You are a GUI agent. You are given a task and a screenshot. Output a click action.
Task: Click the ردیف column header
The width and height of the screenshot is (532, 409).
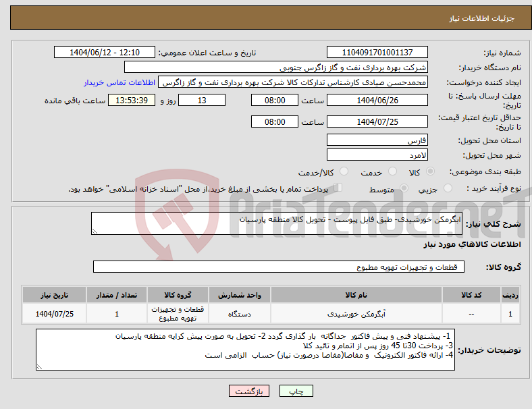[x=510, y=295]
